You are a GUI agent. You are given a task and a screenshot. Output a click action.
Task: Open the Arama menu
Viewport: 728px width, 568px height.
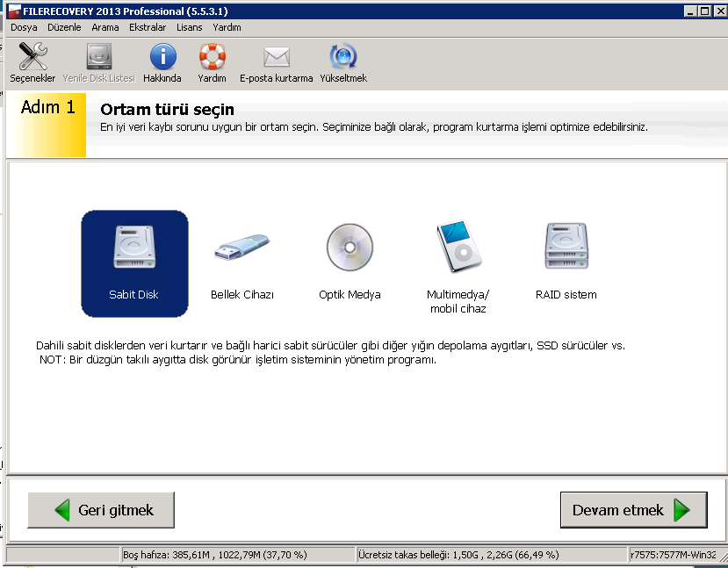[x=105, y=27]
